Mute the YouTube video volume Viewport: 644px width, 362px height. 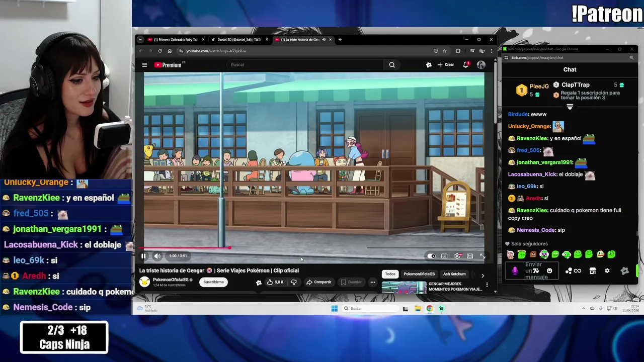pyautogui.click(x=157, y=256)
